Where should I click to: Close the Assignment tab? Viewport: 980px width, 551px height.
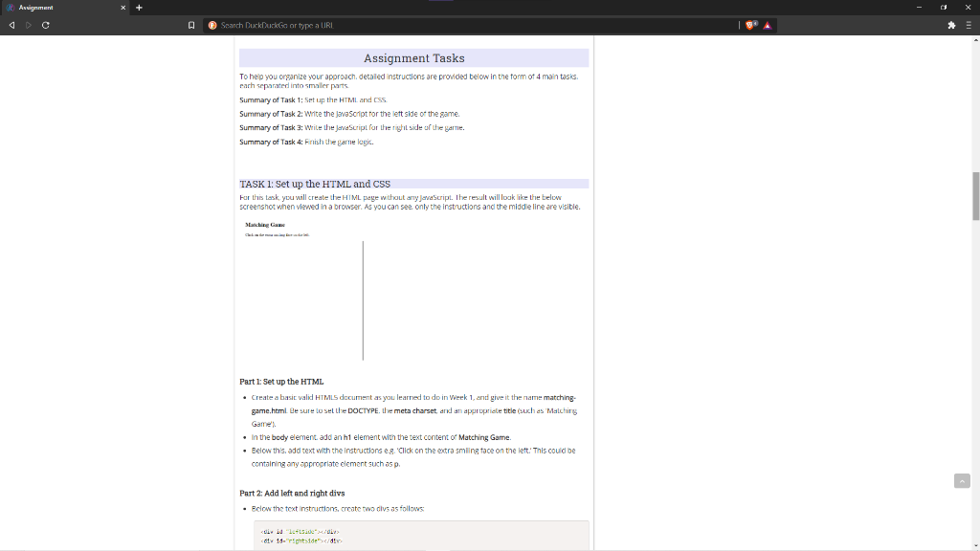pos(122,7)
